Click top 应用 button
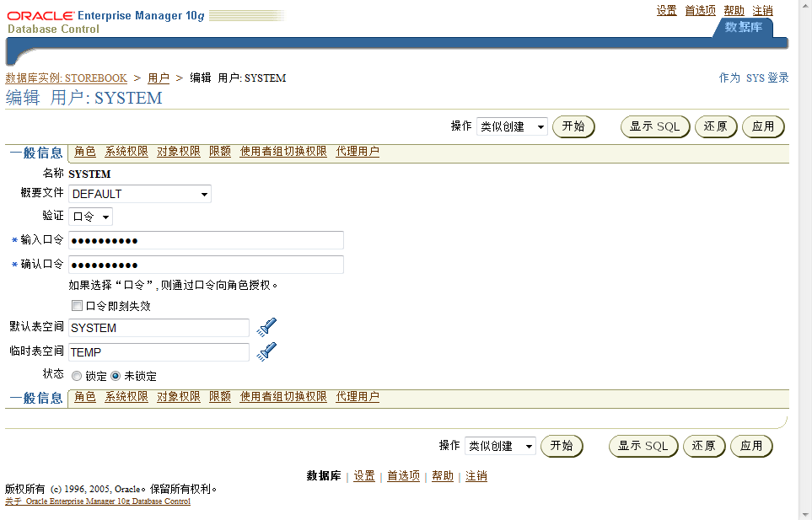Screen dimensions: 812x520 click(763, 126)
